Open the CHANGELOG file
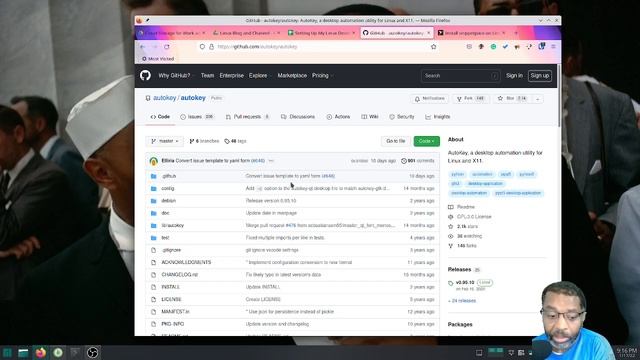Screen dimensions: 640x360 coord(180,275)
